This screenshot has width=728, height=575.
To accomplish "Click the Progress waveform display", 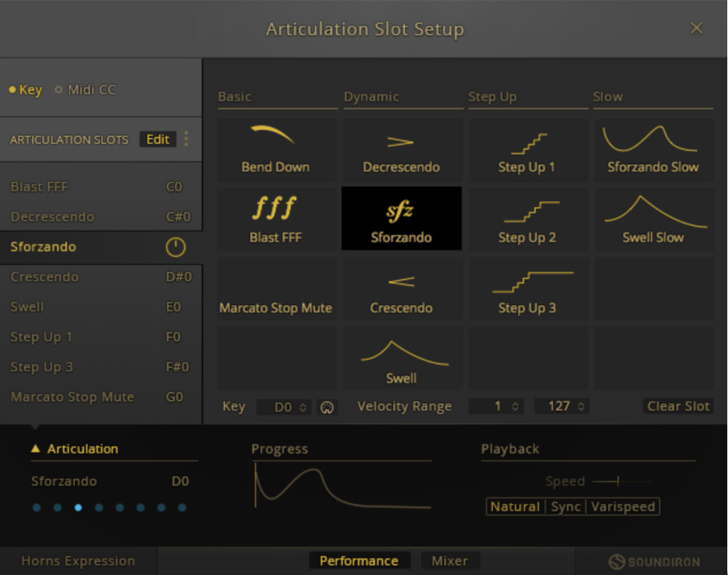I will click(343, 486).
